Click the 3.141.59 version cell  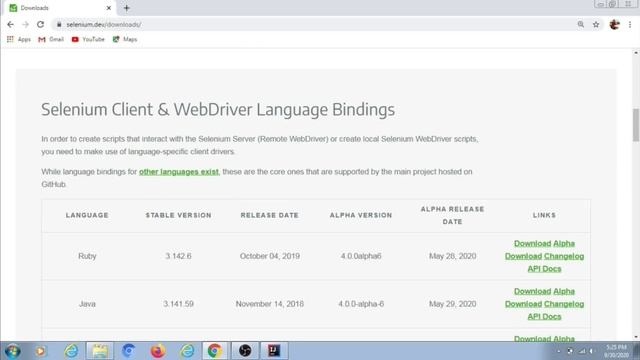click(178, 304)
